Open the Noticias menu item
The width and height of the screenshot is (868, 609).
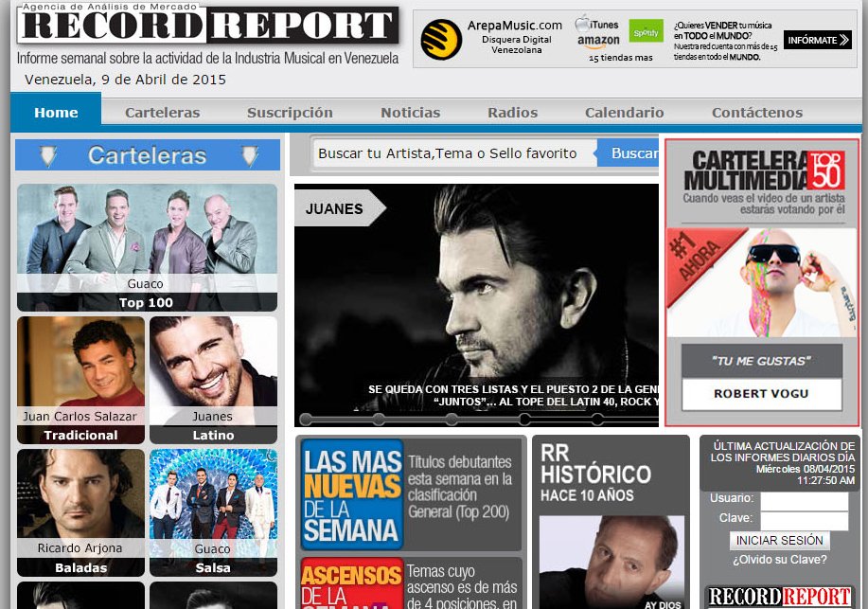410,113
